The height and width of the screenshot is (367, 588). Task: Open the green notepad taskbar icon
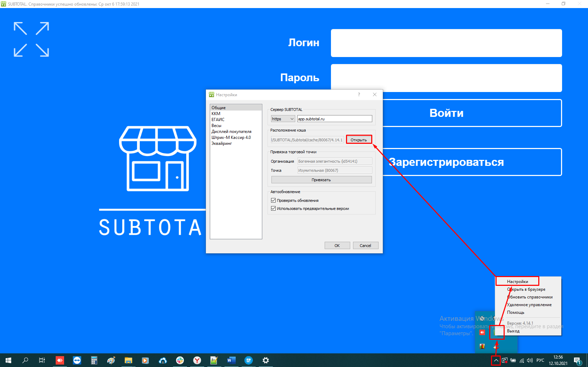pos(214,360)
